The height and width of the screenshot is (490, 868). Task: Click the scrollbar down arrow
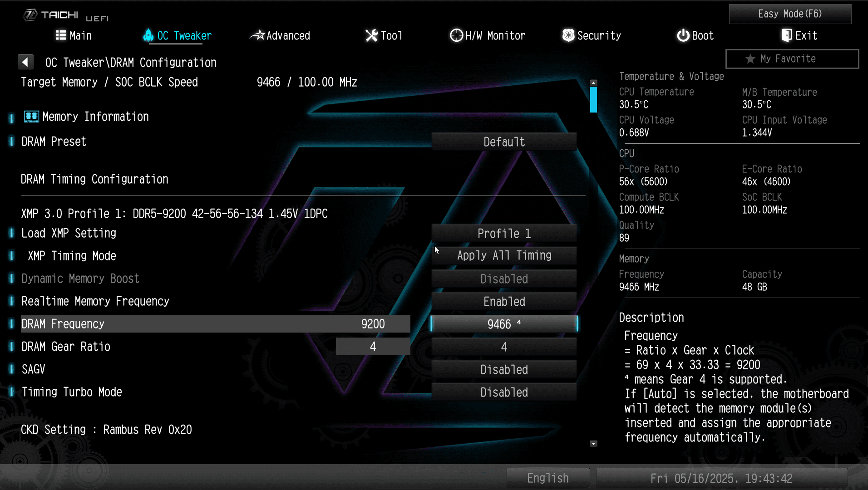coord(593,444)
